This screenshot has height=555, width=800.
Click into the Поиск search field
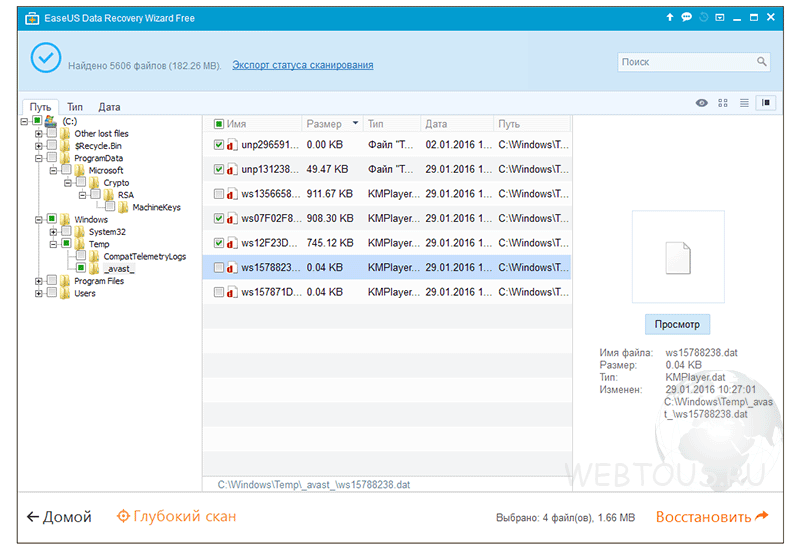[685, 62]
